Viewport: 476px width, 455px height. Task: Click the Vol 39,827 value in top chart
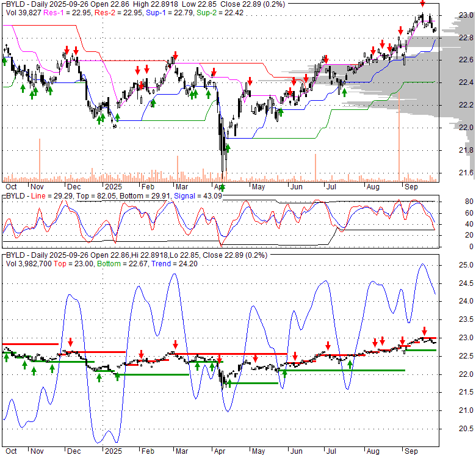[23, 13]
